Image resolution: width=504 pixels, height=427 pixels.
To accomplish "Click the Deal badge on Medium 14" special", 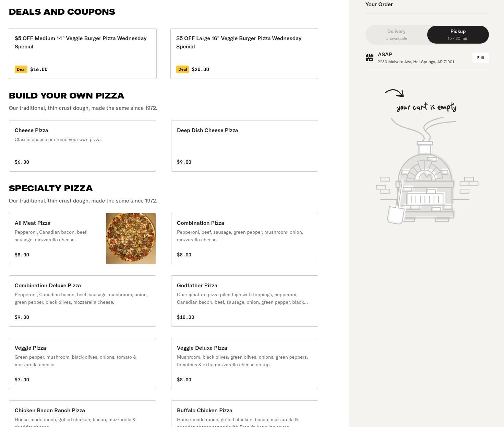I will pyautogui.click(x=21, y=69).
